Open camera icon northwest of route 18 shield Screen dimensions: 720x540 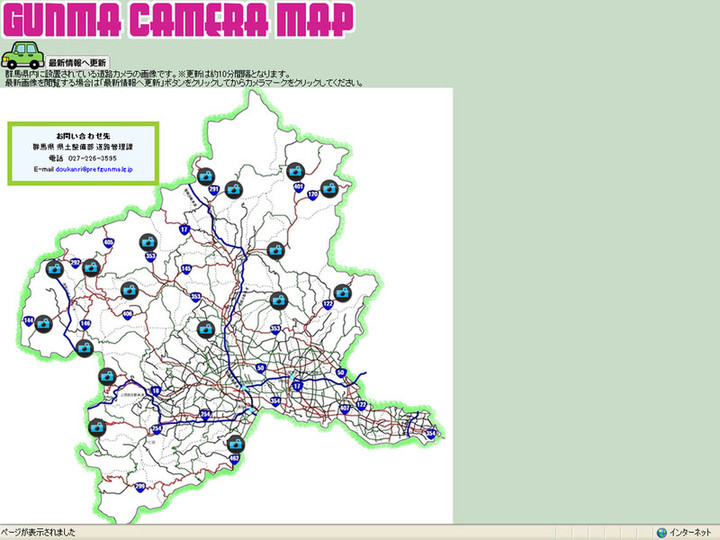[107, 377]
